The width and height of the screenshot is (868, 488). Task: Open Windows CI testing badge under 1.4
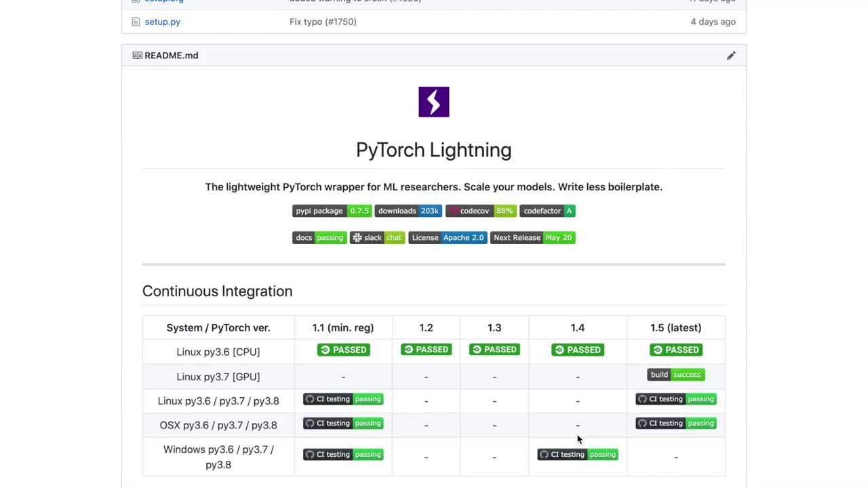[x=578, y=455]
